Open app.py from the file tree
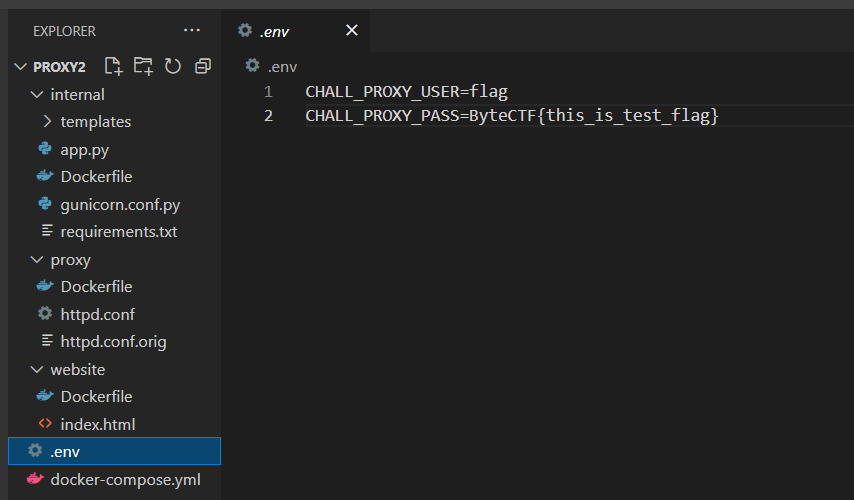The height and width of the screenshot is (500, 854). point(84,150)
